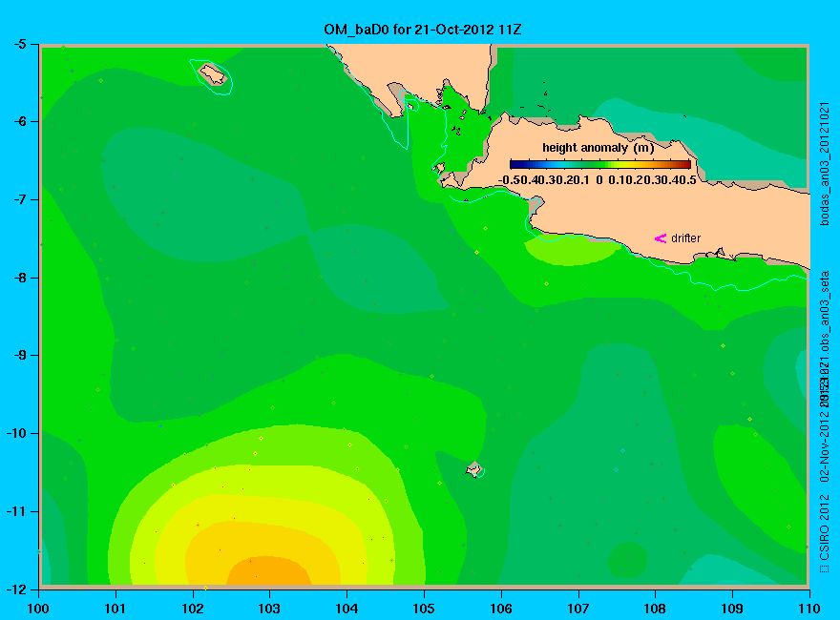Click the x-axis label 104
Image resolution: width=840 pixels, height=620 pixels.
[x=346, y=609]
